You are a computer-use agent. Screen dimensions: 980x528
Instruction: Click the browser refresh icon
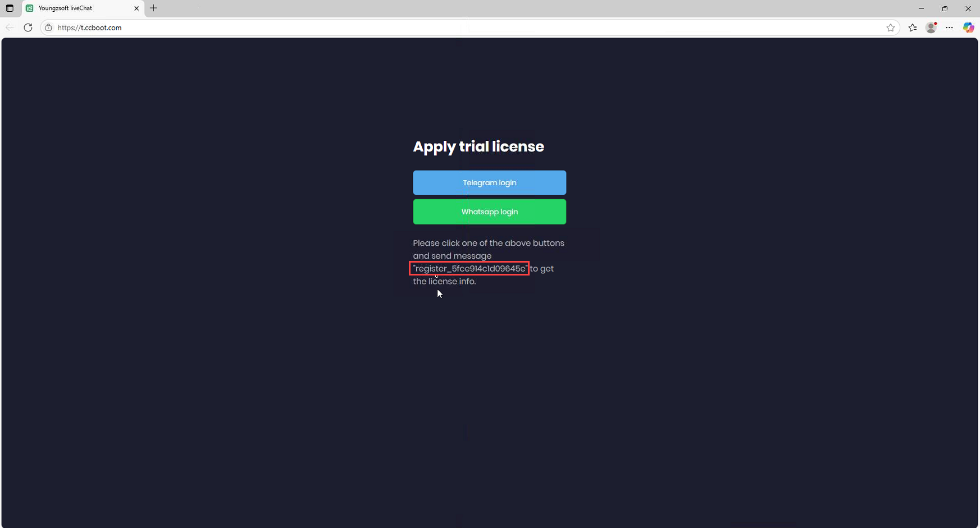(28, 27)
